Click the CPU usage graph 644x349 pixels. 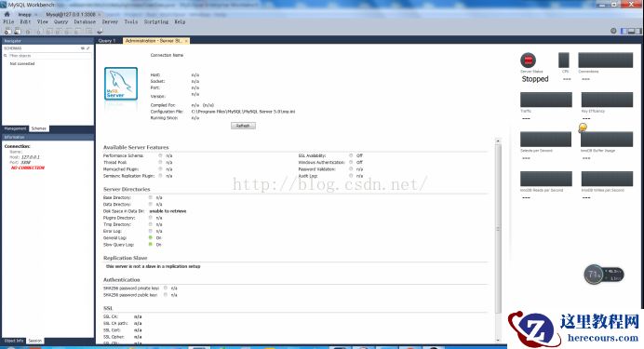coord(564,60)
